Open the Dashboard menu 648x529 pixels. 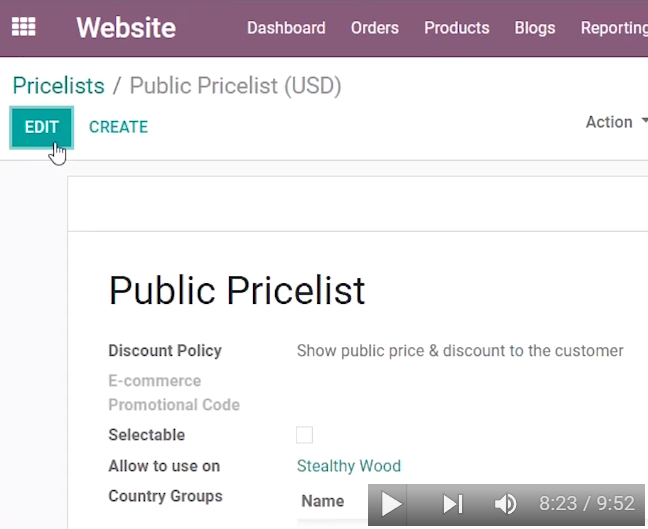[x=286, y=28]
